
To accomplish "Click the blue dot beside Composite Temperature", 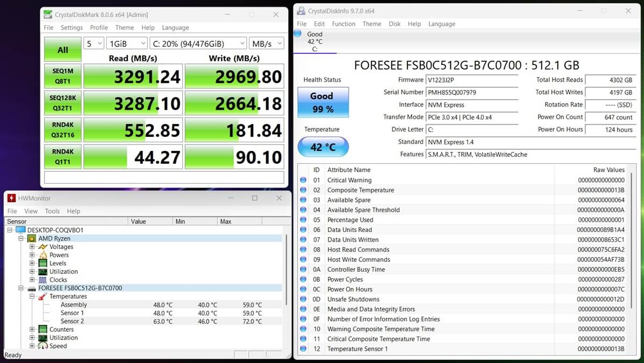I will click(304, 190).
